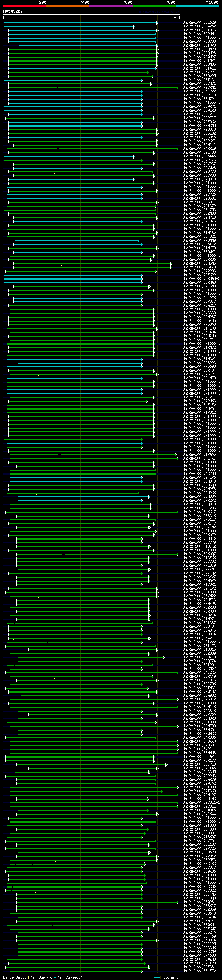Select the UniRef100_A1DCK2 label
Screen dimensions: 222x980
pos(199,546)
